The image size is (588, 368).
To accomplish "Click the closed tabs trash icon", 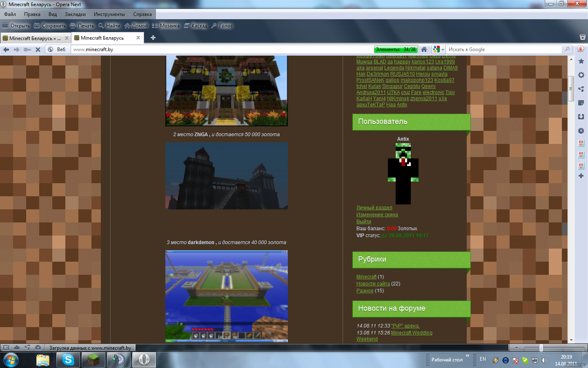I will [583, 37].
